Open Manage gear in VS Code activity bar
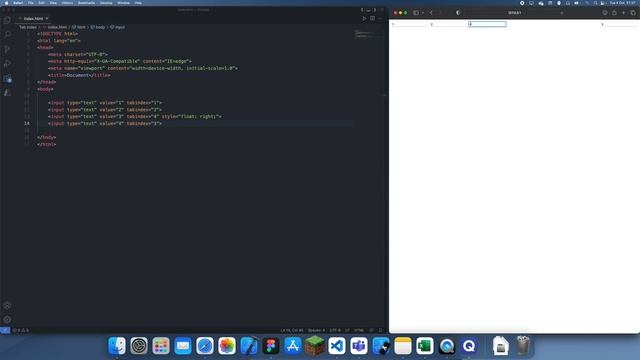 click(7, 320)
